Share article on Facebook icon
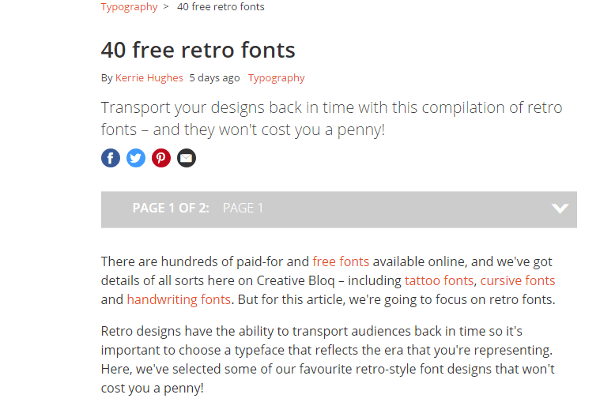Screen dimensions: 600x402 click(110, 158)
